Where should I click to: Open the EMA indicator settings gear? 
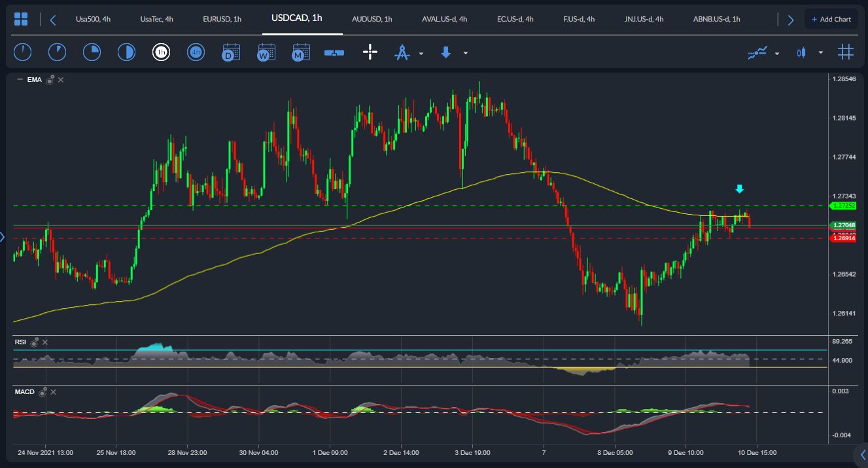point(49,81)
